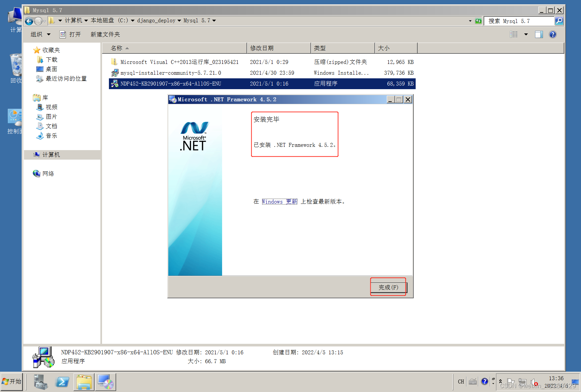
Task: Expand the arrow after 计算机 in breadcrumb
Action: click(86, 21)
